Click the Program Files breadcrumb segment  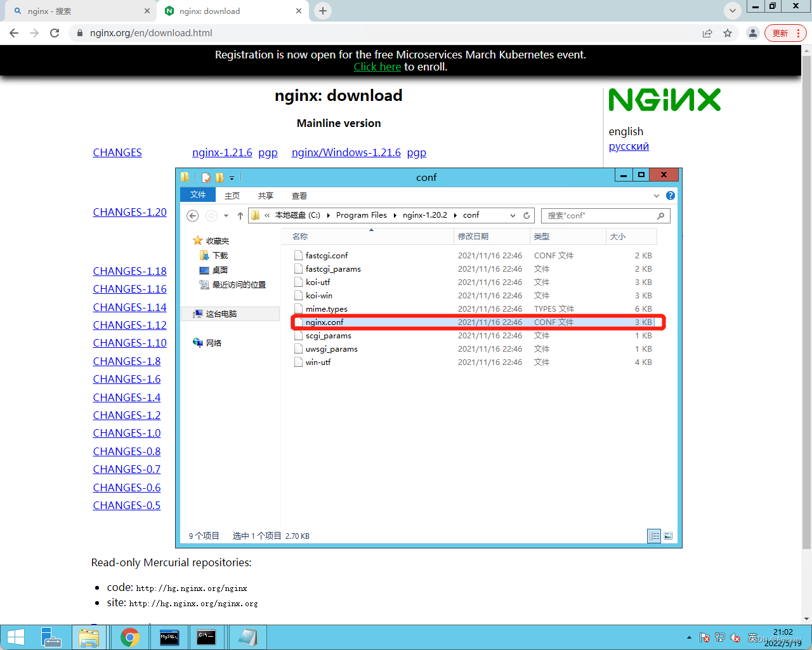click(x=362, y=215)
